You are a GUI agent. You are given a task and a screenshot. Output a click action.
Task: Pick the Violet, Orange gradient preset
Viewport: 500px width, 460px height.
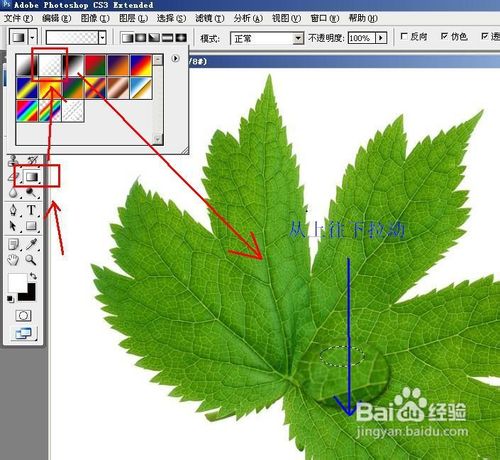click(118, 65)
